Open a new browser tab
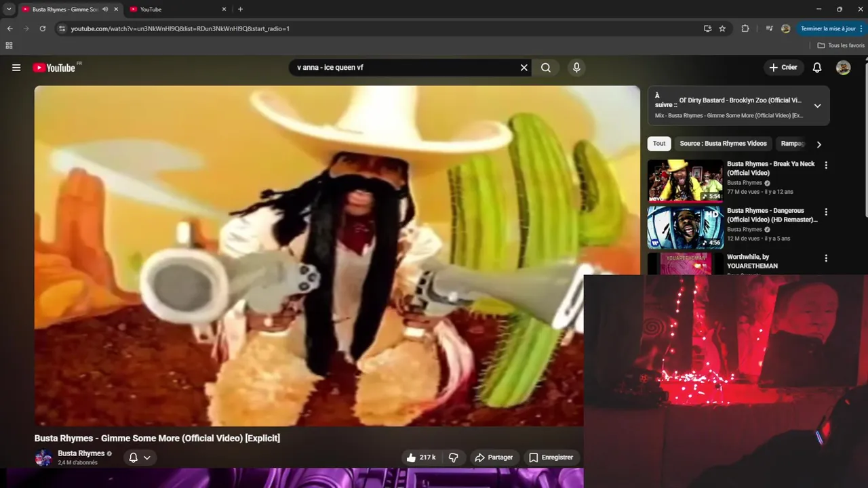Image resolution: width=868 pixels, height=488 pixels. pyautogui.click(x=240, y=9)
